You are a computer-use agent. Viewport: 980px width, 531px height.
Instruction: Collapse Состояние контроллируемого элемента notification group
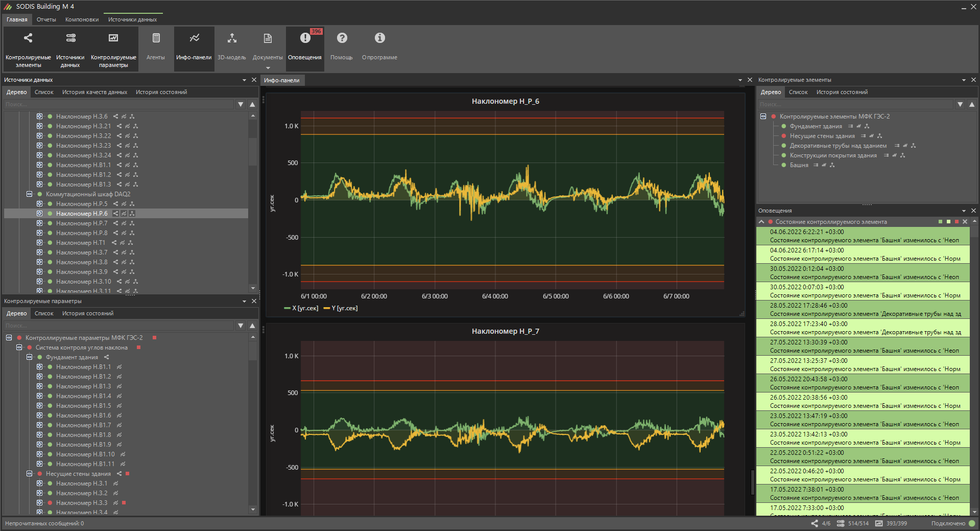tap(761, 222)
